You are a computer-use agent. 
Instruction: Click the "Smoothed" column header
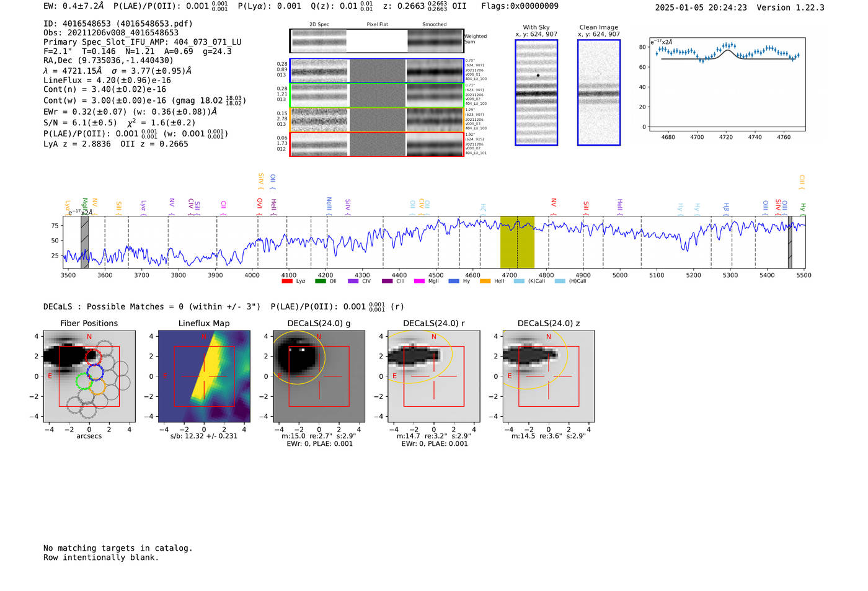tap(434, 25)
